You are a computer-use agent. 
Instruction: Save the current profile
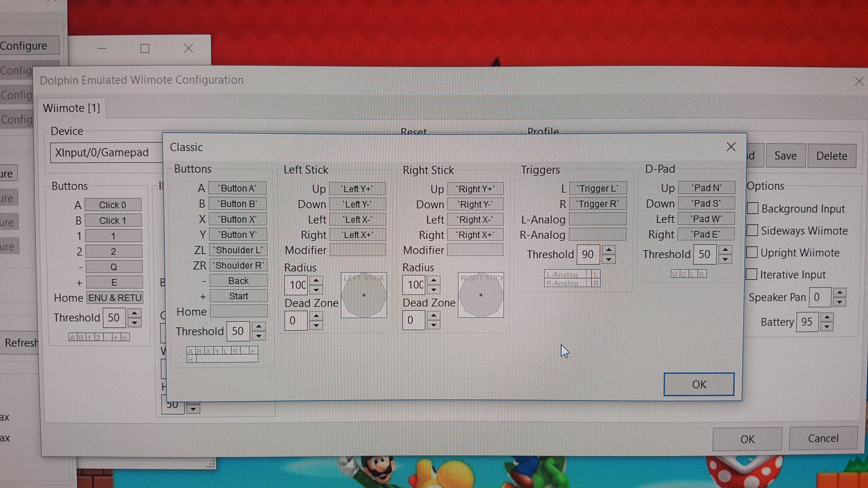785,156
